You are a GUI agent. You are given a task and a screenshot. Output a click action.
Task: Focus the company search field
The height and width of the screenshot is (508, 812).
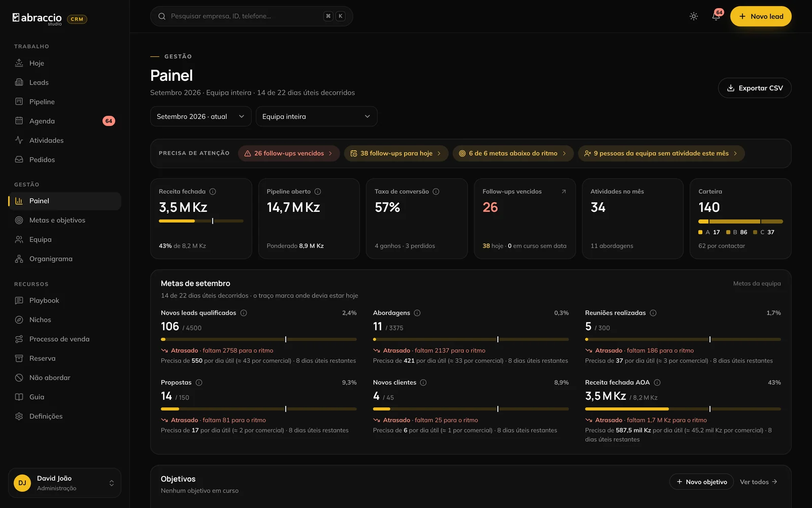click(252, 16)
